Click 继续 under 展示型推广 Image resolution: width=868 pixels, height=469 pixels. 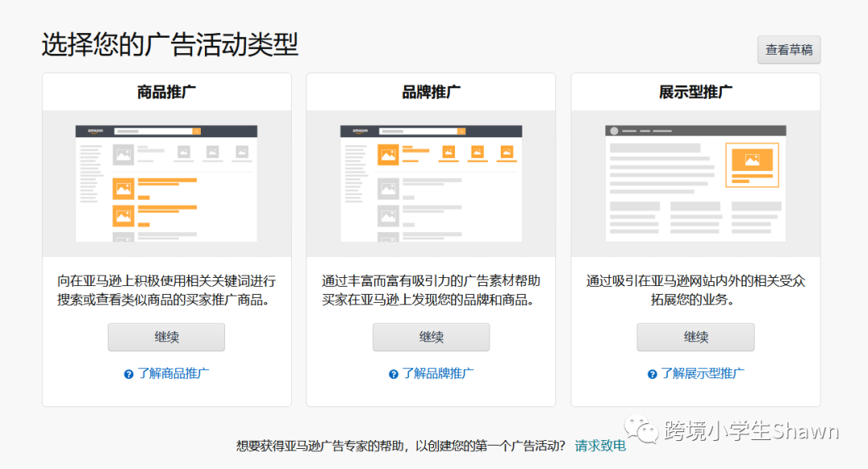tap(695, 336)
